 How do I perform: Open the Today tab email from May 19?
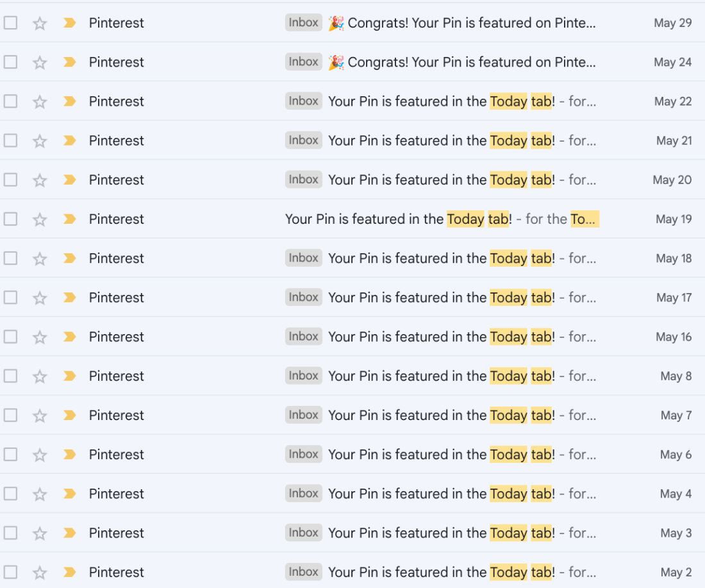tap(442, 219)
